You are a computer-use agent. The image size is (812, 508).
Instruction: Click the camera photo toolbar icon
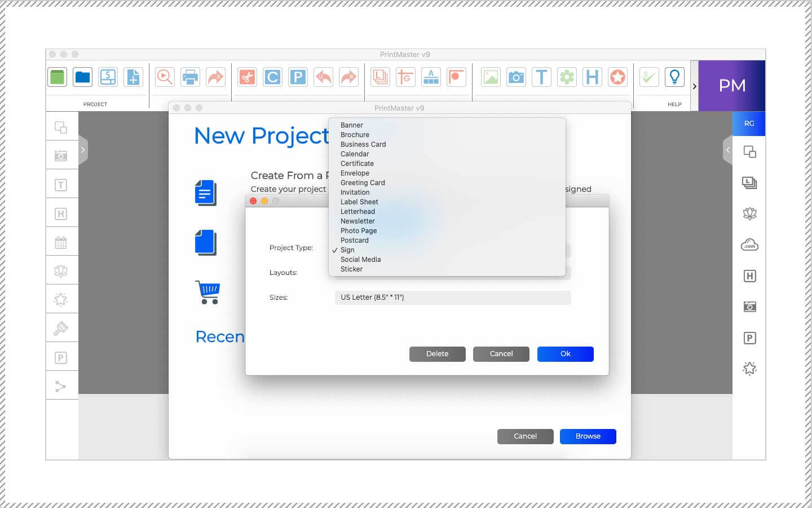(516, 77)
